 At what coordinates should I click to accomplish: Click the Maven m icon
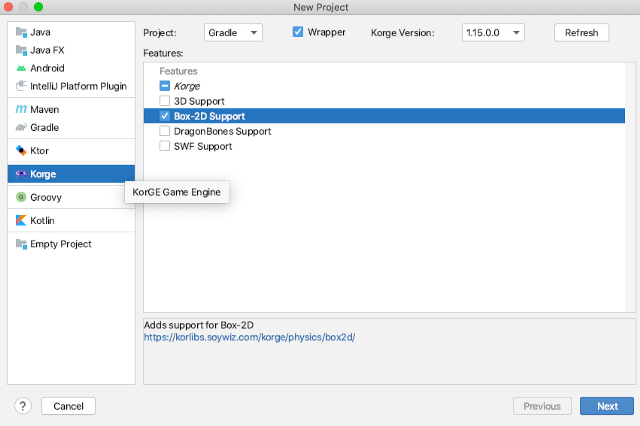21,109
